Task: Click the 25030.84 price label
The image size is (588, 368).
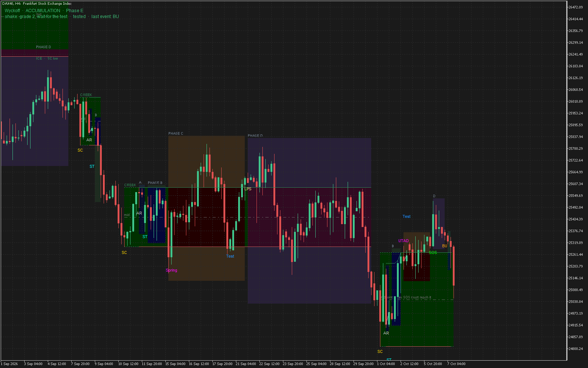Action: (x=576, y=302)
